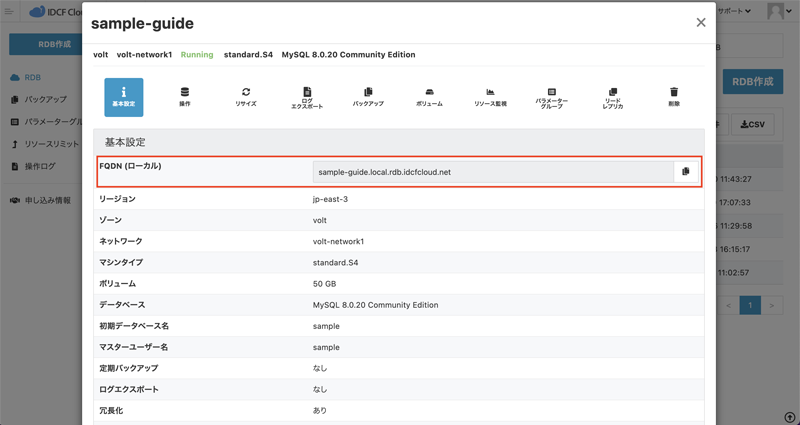Go to pagination page 1
Screen dimensions: 800x425
click(750, 305)
